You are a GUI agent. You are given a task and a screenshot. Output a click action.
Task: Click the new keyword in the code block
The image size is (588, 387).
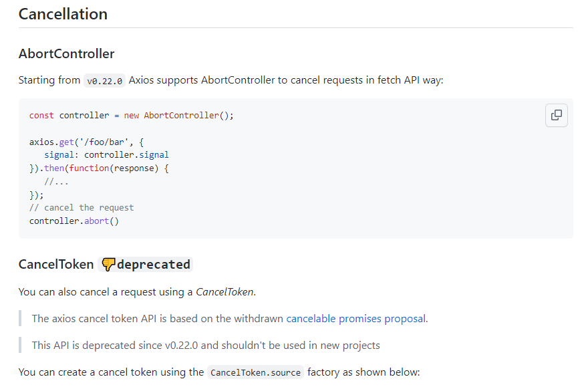click(x=132, y=116)
